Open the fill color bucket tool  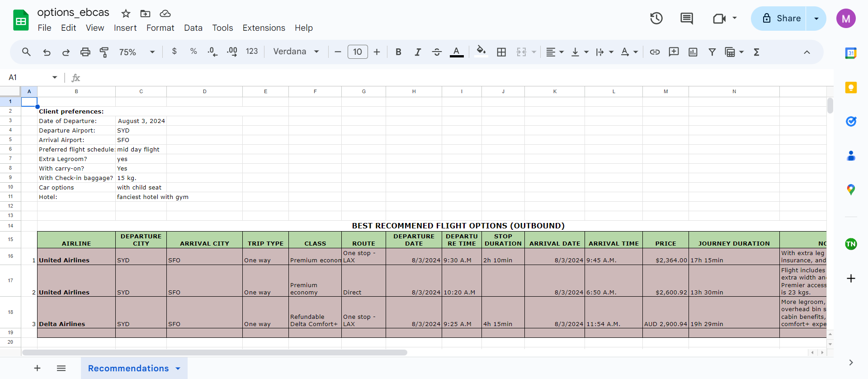pyautogui.click(x=481, y=51)
